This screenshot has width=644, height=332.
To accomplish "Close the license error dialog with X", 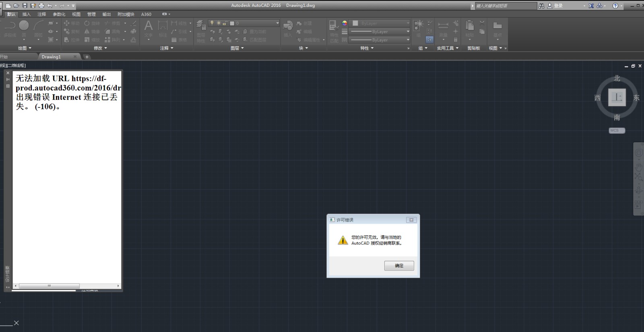I will (x=411, y=220).
